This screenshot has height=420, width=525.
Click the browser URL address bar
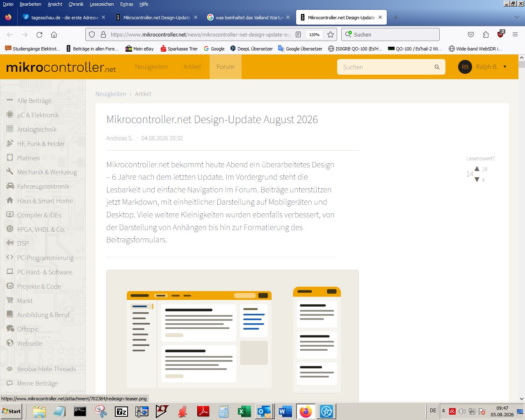[201, 34]
